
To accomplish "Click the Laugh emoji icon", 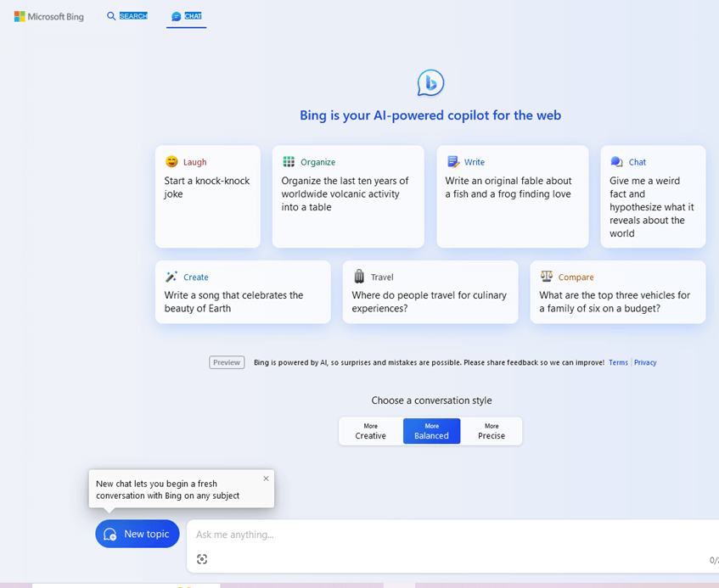I will click(x=171, y=161).
